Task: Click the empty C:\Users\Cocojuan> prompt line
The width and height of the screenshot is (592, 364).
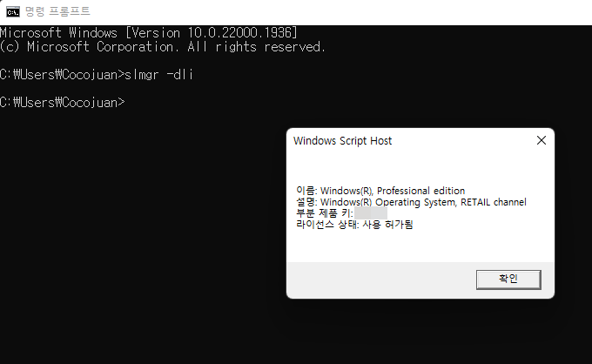Action: (x=63, y=103)
